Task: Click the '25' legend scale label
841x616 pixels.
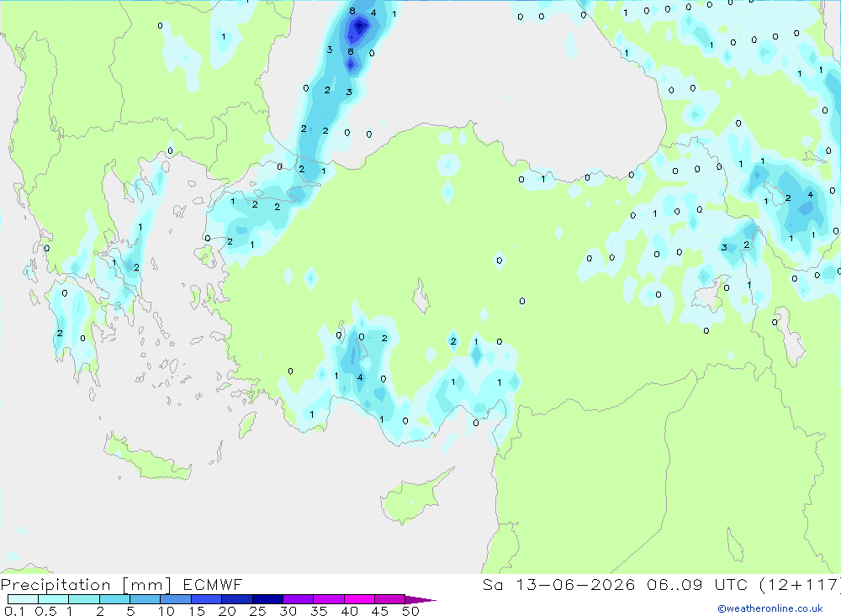Action: [258, 611]
